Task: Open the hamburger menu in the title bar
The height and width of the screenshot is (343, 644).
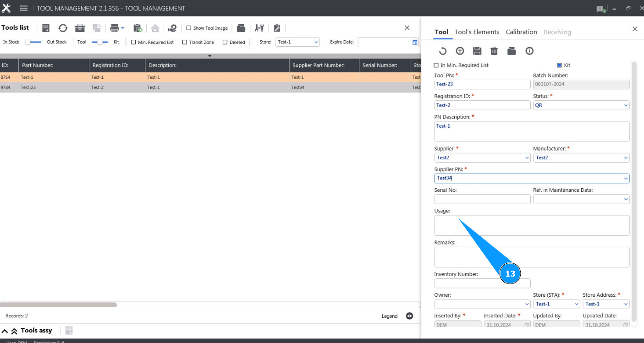Action: click(24, 8)
